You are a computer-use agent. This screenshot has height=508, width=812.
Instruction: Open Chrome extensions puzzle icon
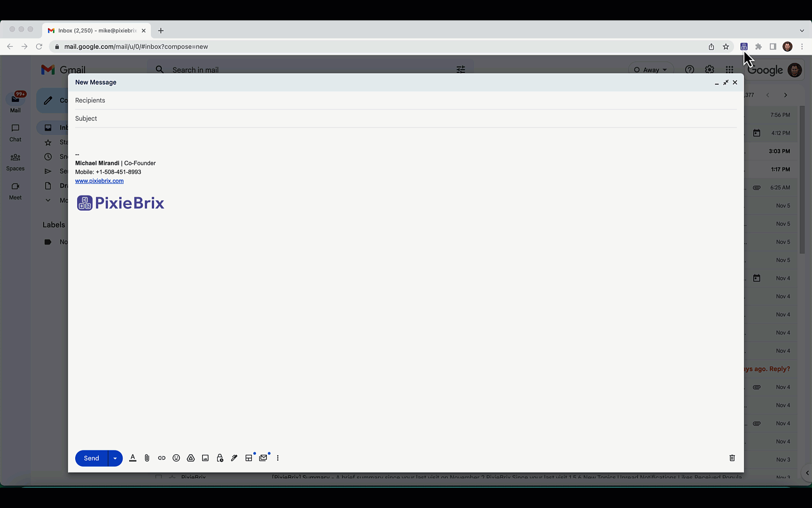point(758,47)
